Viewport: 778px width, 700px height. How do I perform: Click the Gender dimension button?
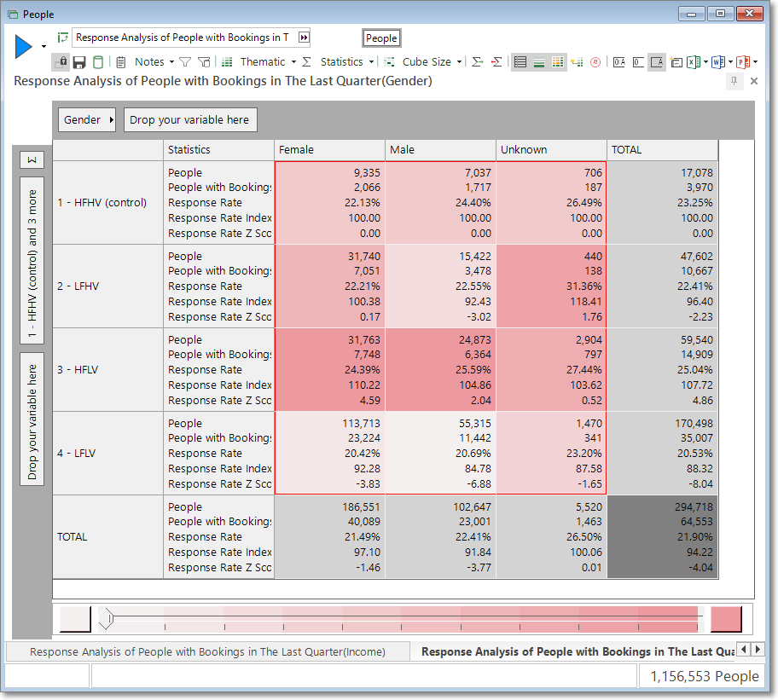point(87,120)
